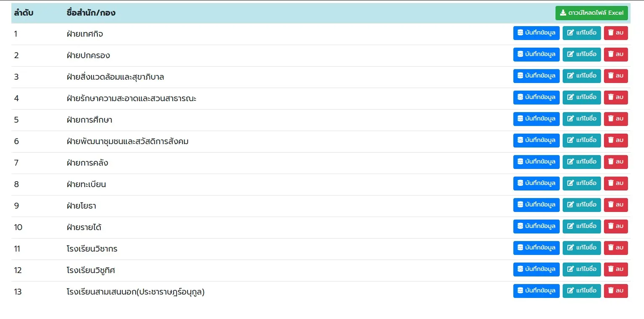Select the text ฝ่ายสิ่งแวดล้อมและสุขาภิบาล
644x319 pixels.
115,77
